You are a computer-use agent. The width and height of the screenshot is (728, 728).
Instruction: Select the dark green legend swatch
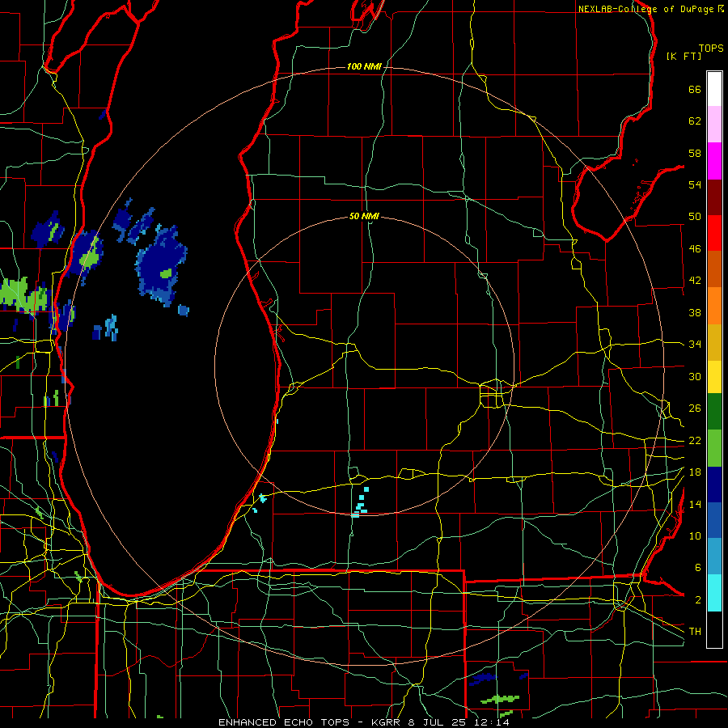coord(714,412)
